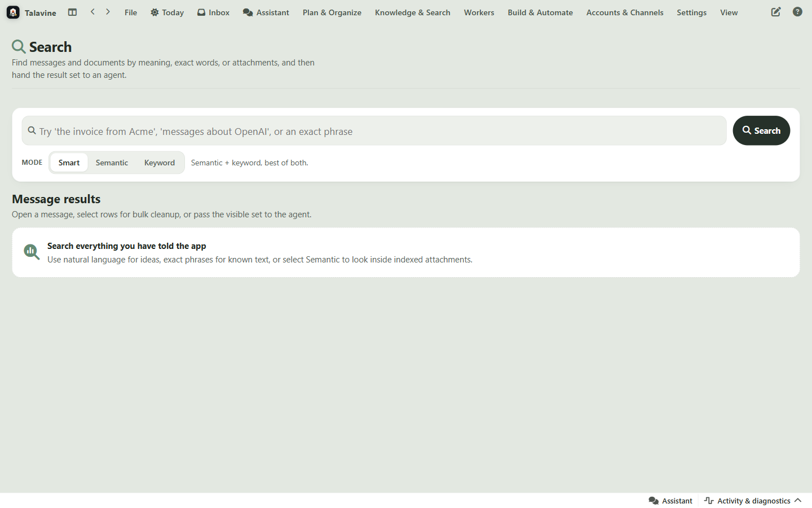Expand the Activity & diagnostics panel
Viewport: 812px width, 508px height.
[x=753, y=501]
